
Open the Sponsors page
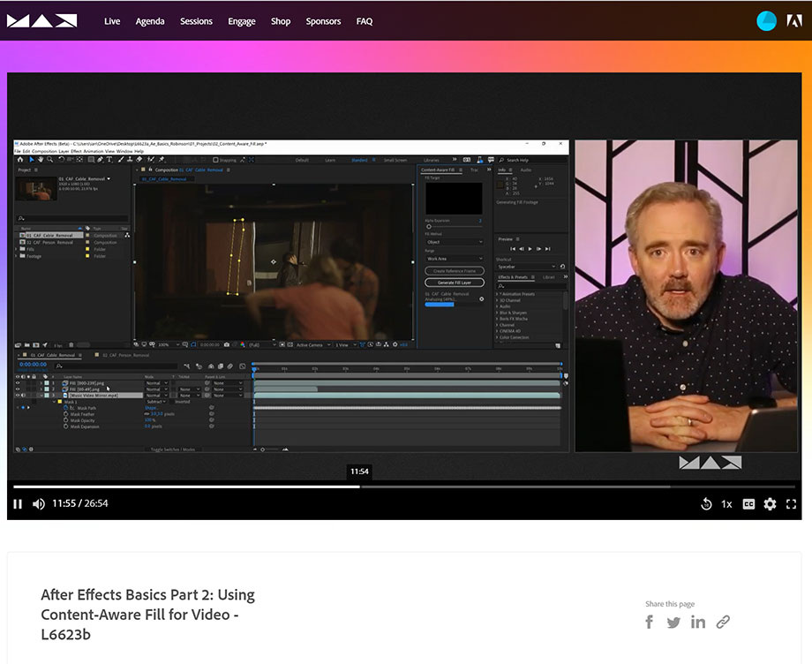click(323, 21)
